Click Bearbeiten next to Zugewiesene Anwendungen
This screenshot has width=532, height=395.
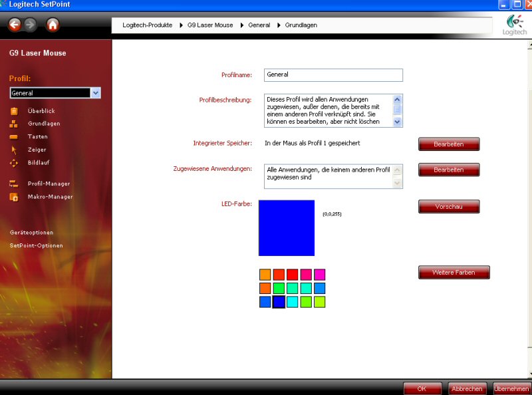coord(449,170)
